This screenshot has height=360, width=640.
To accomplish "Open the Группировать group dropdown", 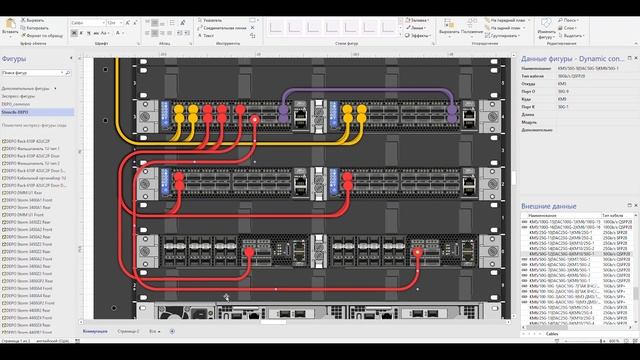I will [502, 36].
